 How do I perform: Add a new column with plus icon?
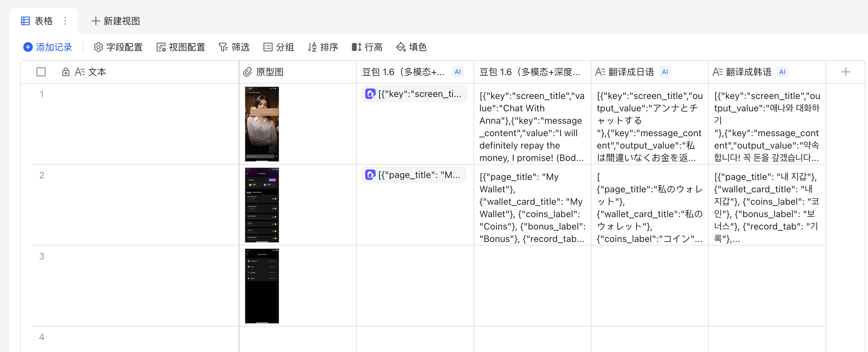coord(846,72)
